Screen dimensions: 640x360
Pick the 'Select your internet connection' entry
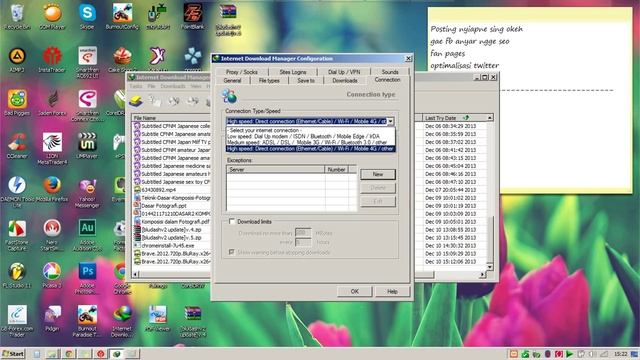[x=311, y=130]
